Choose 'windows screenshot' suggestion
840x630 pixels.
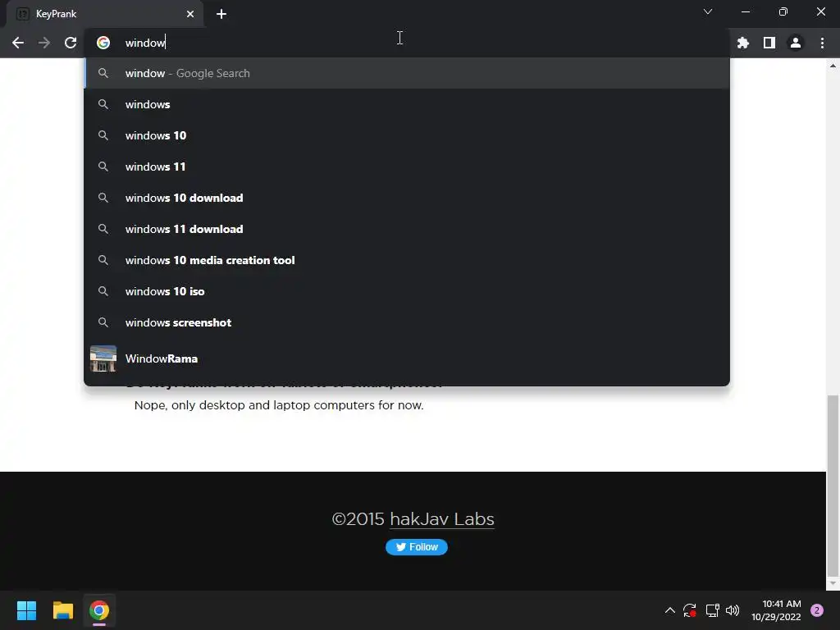[x=407, y=322]
